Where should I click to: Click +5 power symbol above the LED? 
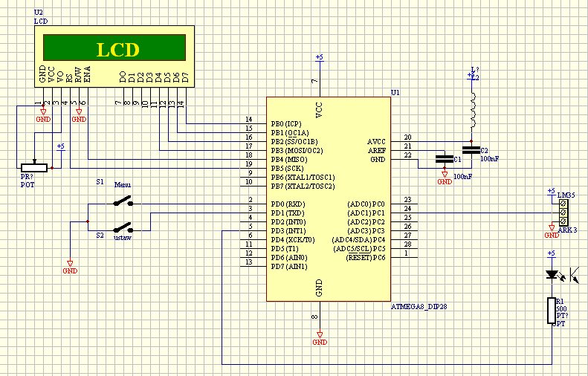click(x=552, y=255)
